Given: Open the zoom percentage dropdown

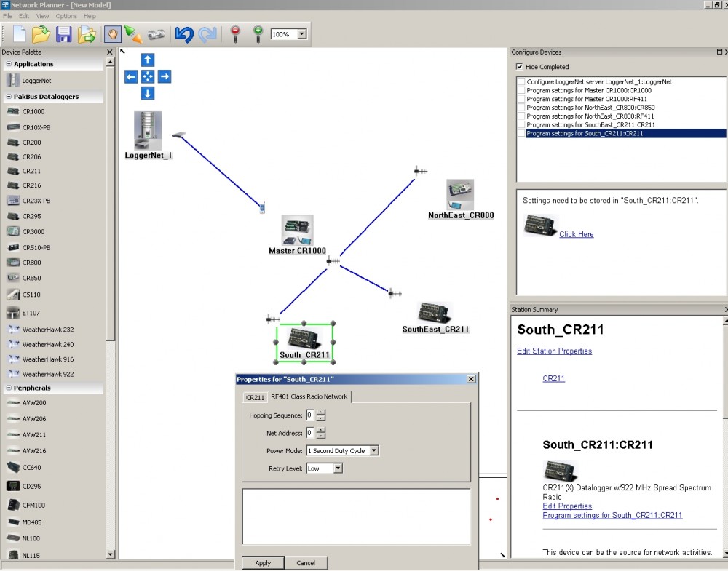Looking at the screenshot, I should point(302,34).
